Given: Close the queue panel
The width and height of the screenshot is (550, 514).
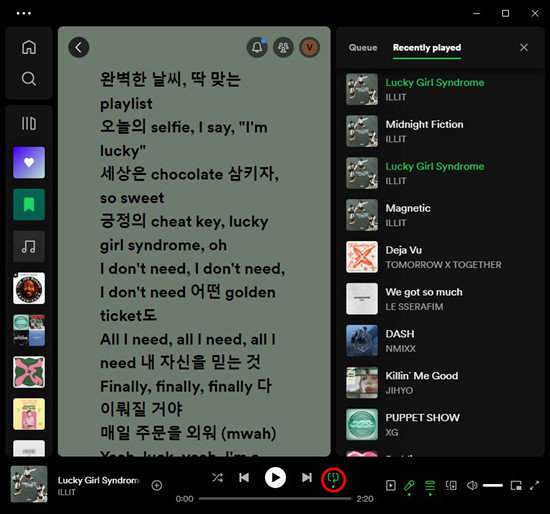Looking at the screenshot, I should tap(524, 47).
